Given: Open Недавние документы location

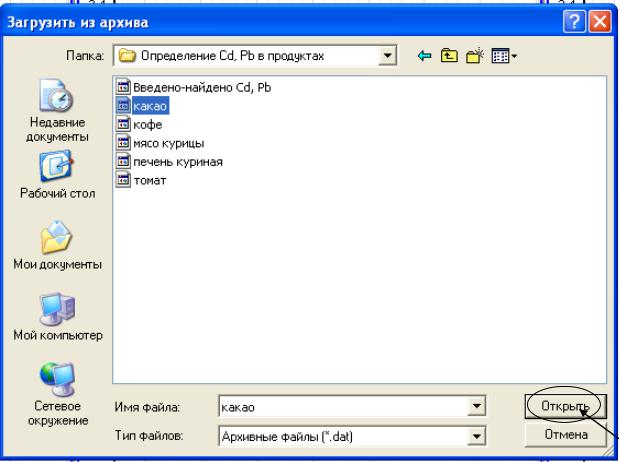Looking at the screenshot, I should 57,111.
